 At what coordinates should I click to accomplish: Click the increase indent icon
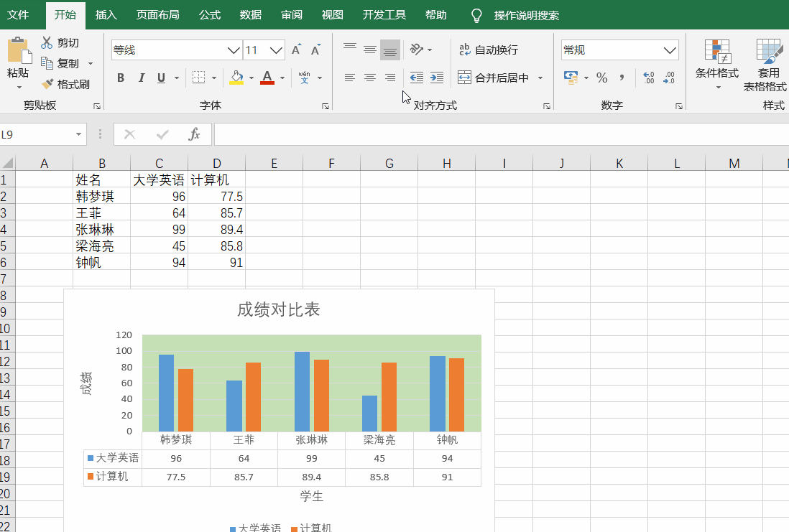[437, 78]
